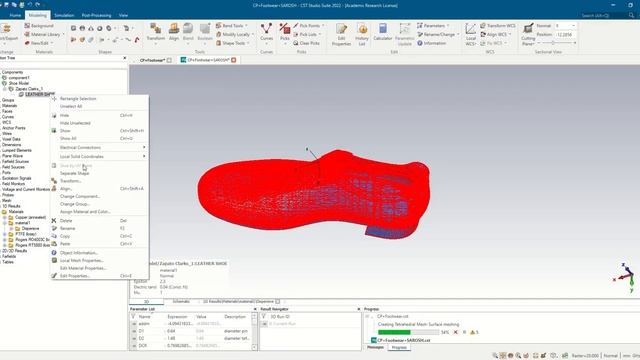Choose Show All in the context menu
Viewport: 640px width, 360px height.
coord(99,138)
